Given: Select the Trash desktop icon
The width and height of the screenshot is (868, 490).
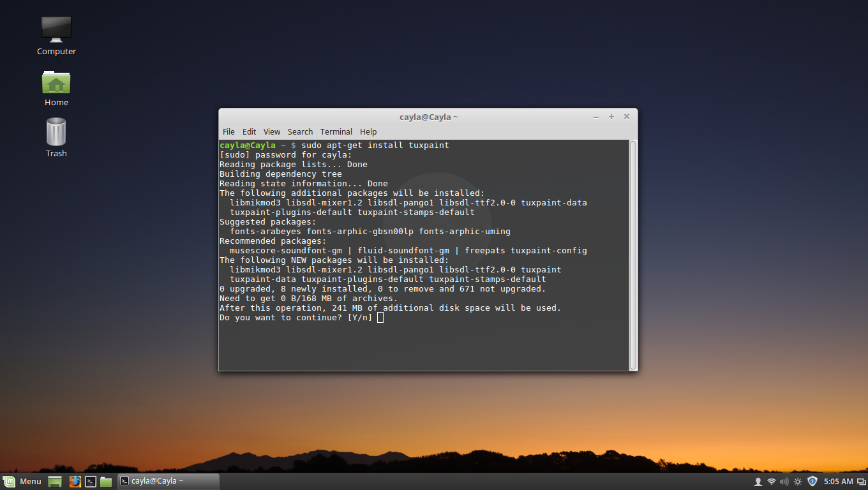Looking at the screenshot, I should pos(56,138).
